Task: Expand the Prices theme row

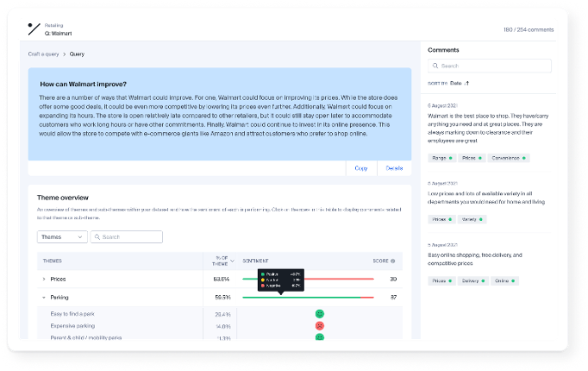Action: pos(44,279)
